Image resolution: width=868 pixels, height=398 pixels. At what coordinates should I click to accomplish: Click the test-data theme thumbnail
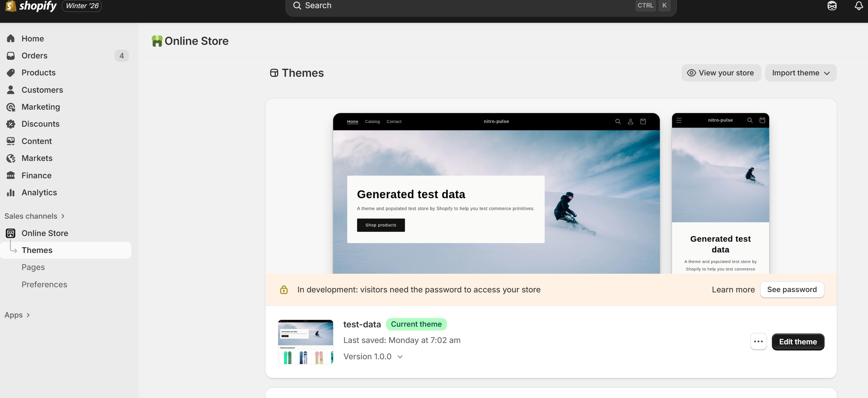click(x=305, y=342)
